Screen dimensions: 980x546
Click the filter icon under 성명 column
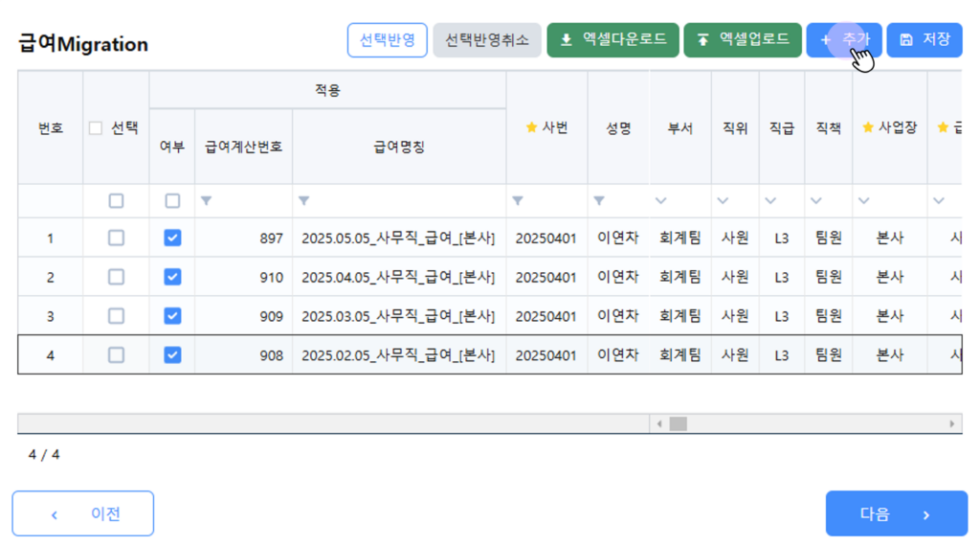[x=599, y=201]
